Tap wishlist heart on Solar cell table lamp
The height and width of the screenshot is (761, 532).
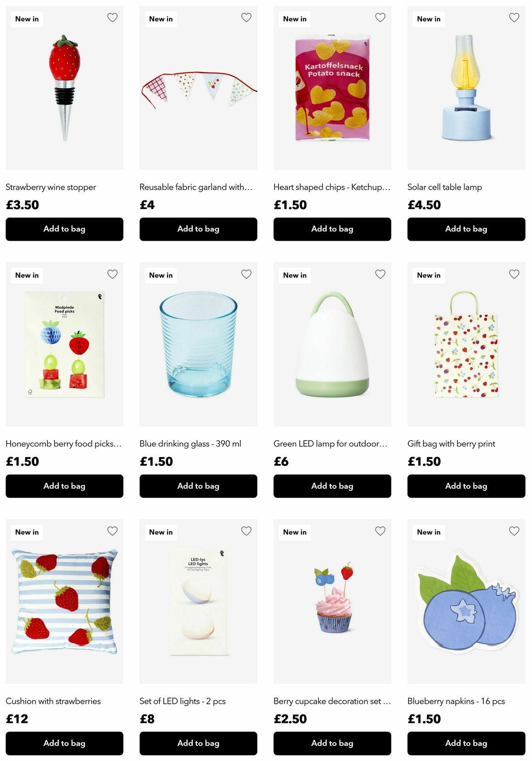[x=514, y=18]
